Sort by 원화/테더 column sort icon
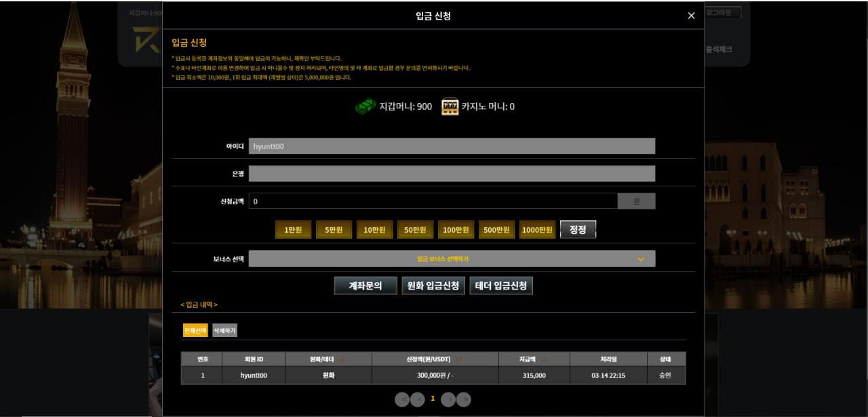The width and height of the screenshot is (868, 417). tap(342, 359)
